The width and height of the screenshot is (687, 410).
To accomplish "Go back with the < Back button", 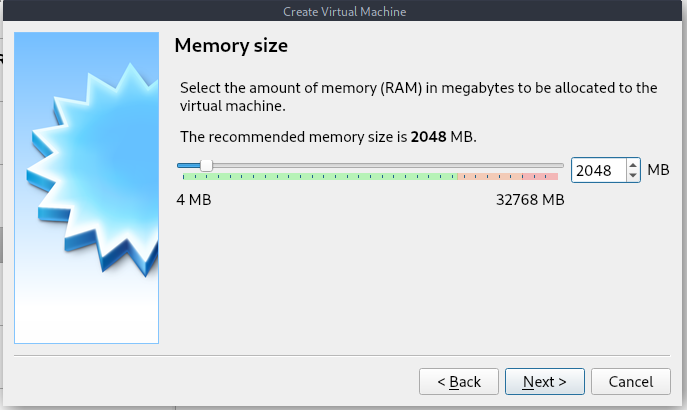I will 459,382.
